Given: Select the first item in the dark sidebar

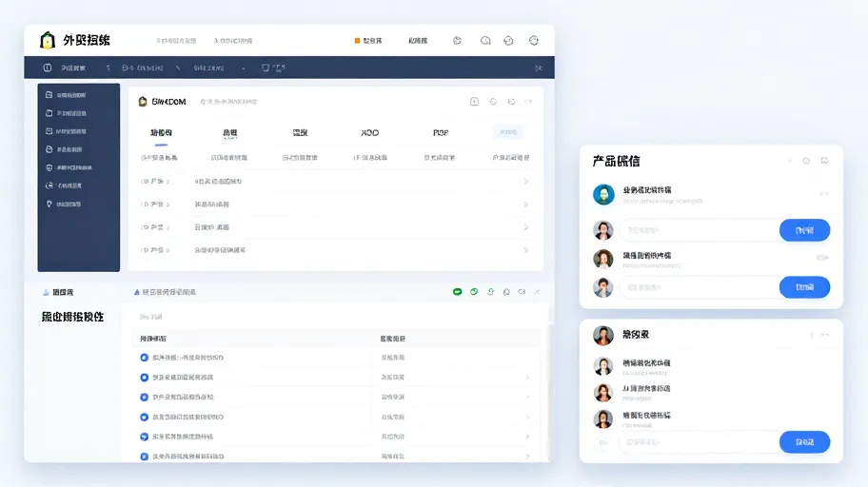Looking at the screenshot, I should pos(67,94).
